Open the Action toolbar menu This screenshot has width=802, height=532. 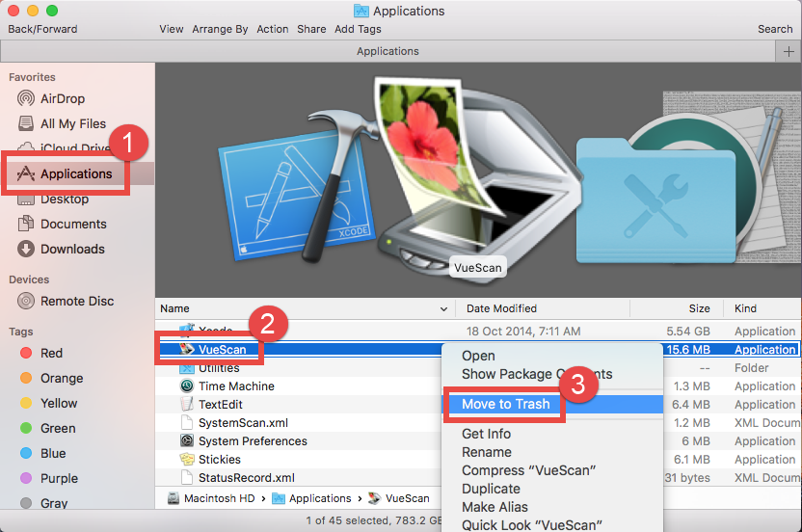pos(273,29)
